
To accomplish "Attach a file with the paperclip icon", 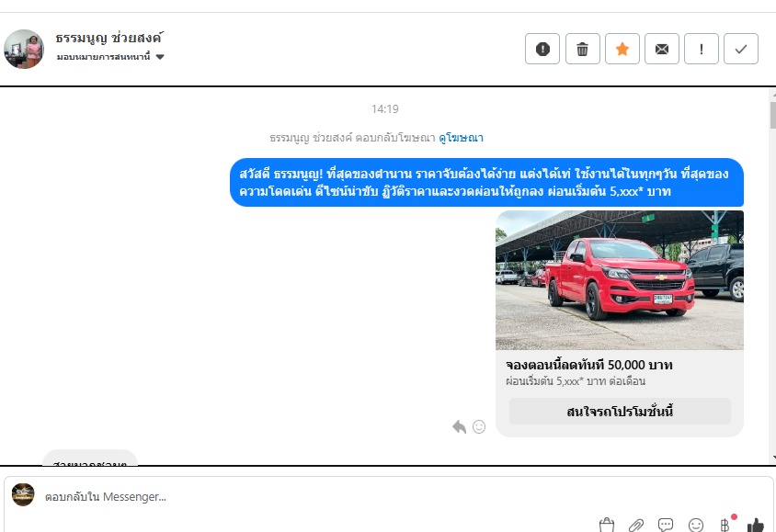I will [636, 525].
